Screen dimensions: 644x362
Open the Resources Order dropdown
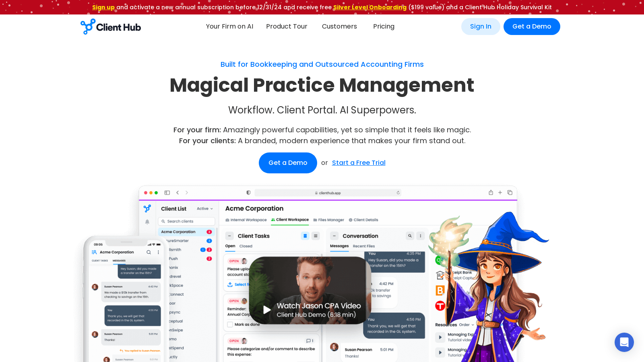tap(466, 325)
